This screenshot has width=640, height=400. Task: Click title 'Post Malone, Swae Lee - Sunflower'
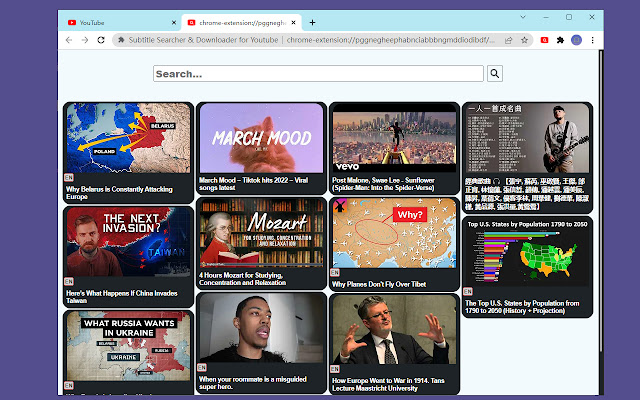(x=383, y=184)
